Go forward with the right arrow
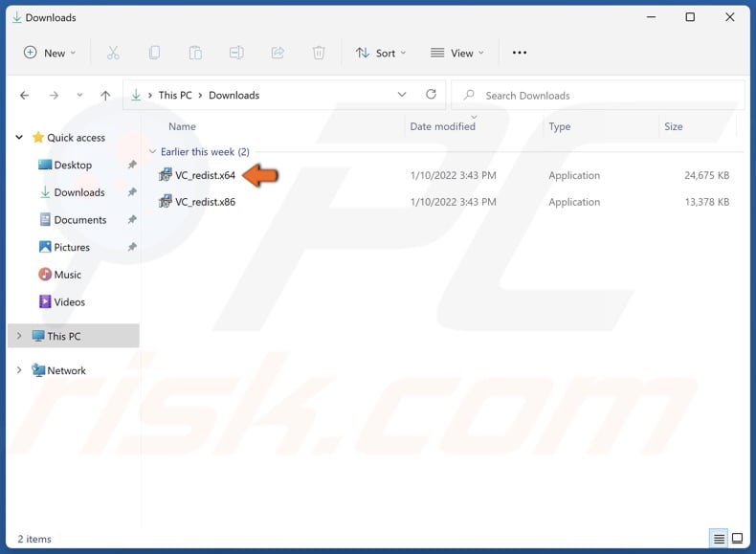This screenshot has width=756, height=554. 54,96
